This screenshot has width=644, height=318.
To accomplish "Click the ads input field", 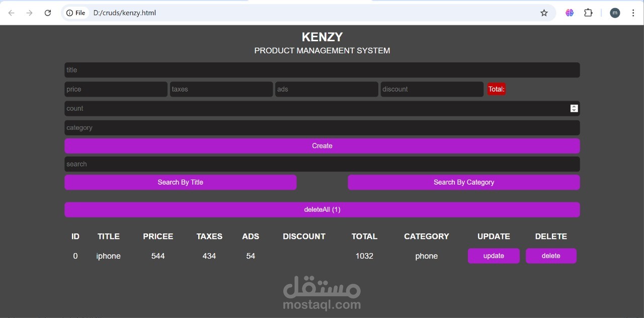I will click(x=327, y=89).
